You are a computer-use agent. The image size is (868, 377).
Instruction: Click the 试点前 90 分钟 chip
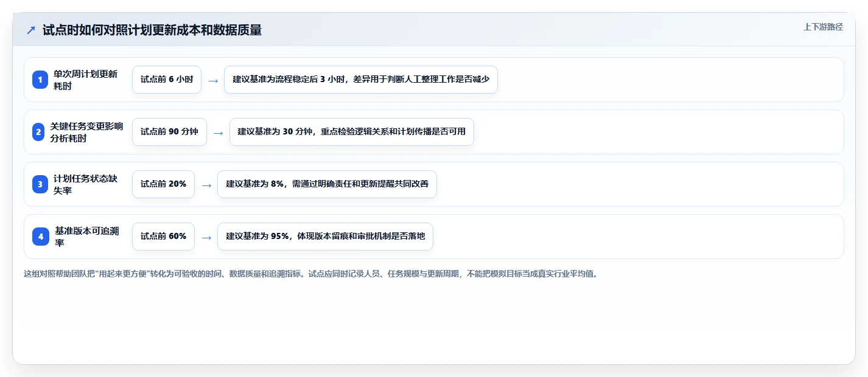click(169, 132)
